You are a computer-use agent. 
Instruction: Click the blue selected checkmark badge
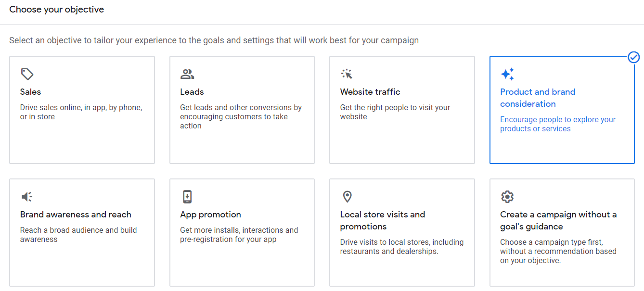pyautogui.click(x=634, y=57)
